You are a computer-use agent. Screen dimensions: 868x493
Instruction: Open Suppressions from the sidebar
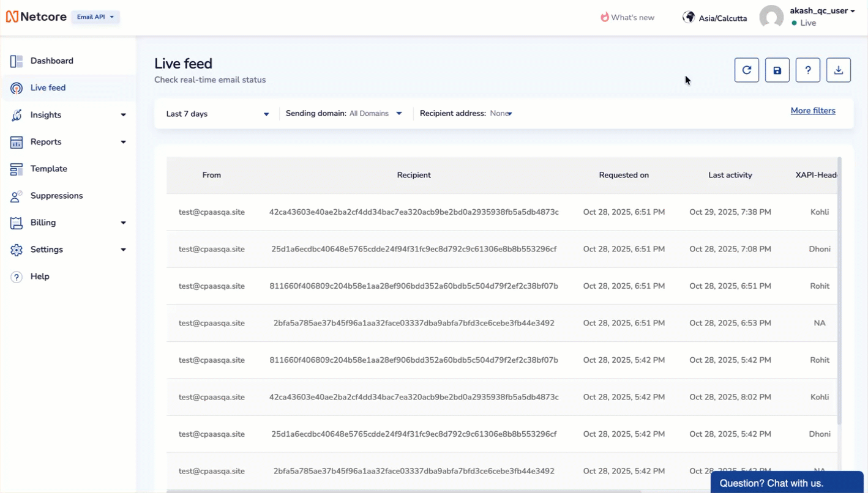[56, 196]
